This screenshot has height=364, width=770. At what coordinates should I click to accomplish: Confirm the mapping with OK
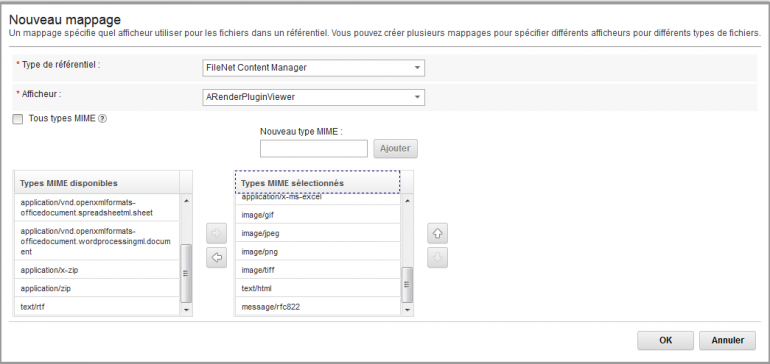coord(665,340)
